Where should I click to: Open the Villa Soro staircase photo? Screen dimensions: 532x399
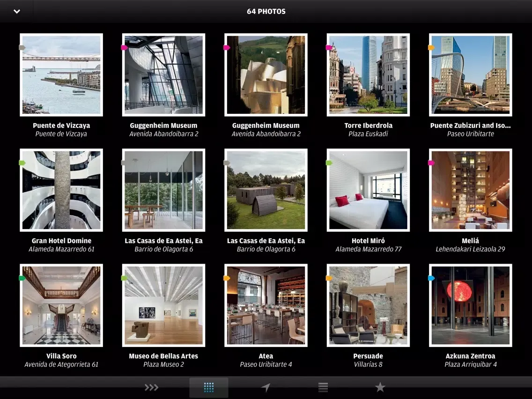(61, 305)
